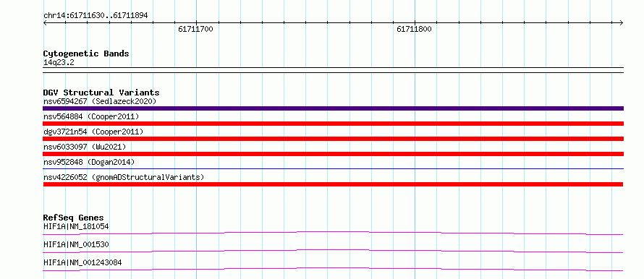Click the red nsv564884 variant bar
Screen dimensions: 644x279
(334, 124)
